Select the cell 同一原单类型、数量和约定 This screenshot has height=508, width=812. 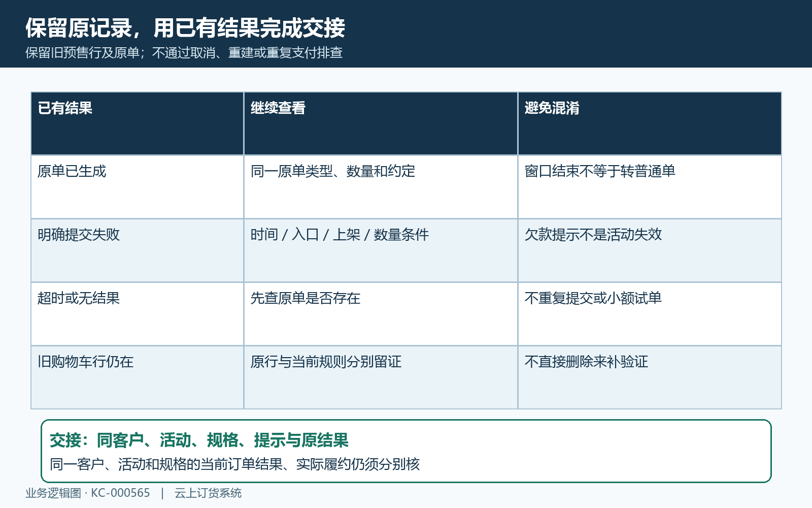381,187
